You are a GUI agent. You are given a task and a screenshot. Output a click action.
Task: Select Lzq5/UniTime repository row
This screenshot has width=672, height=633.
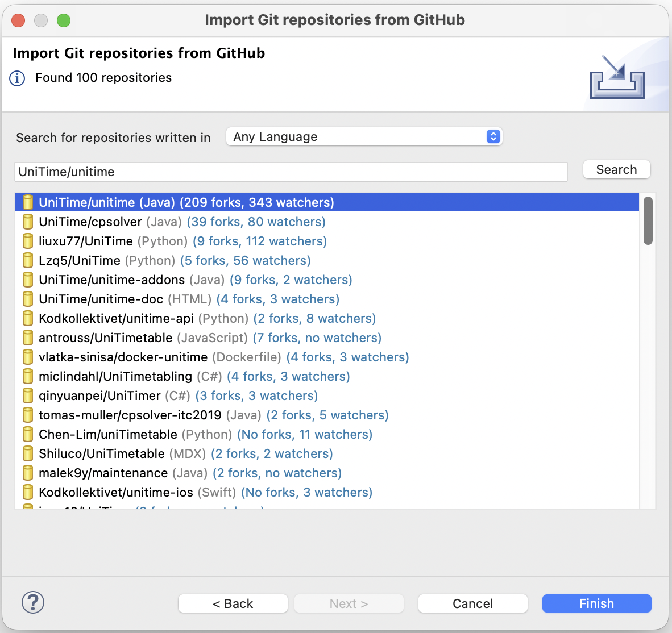[326, 260]
